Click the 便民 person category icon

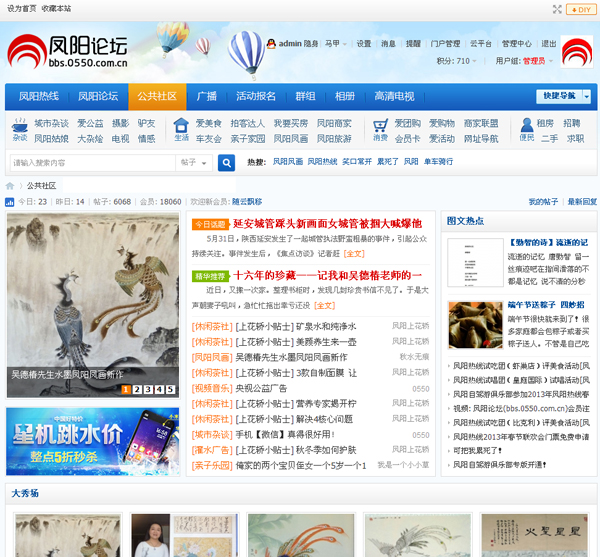pos(527,130)
